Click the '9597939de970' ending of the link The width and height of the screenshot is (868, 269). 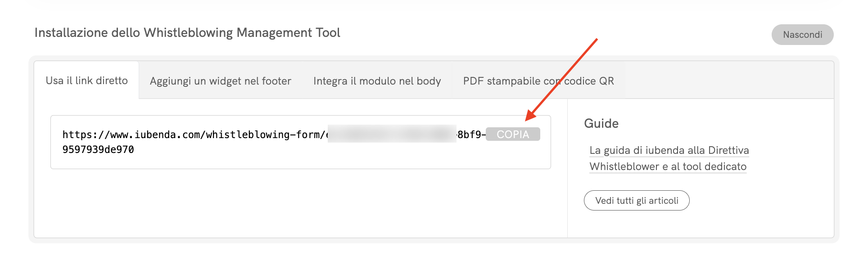[98, 149]
